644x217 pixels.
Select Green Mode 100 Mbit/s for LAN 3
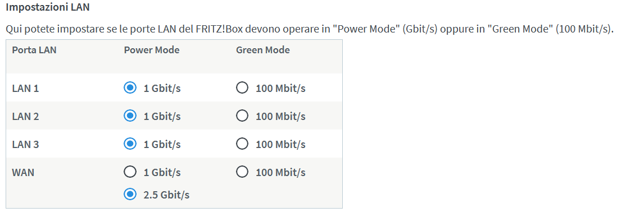point(242,144)
